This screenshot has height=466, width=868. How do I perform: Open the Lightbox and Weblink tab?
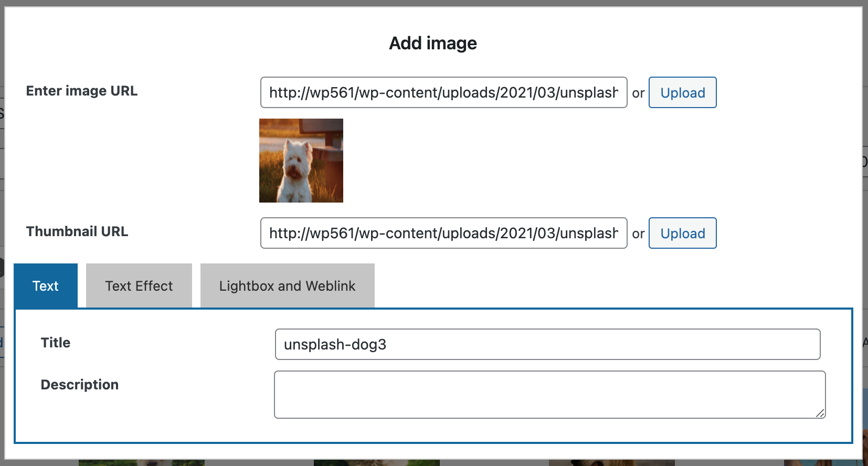287,285
